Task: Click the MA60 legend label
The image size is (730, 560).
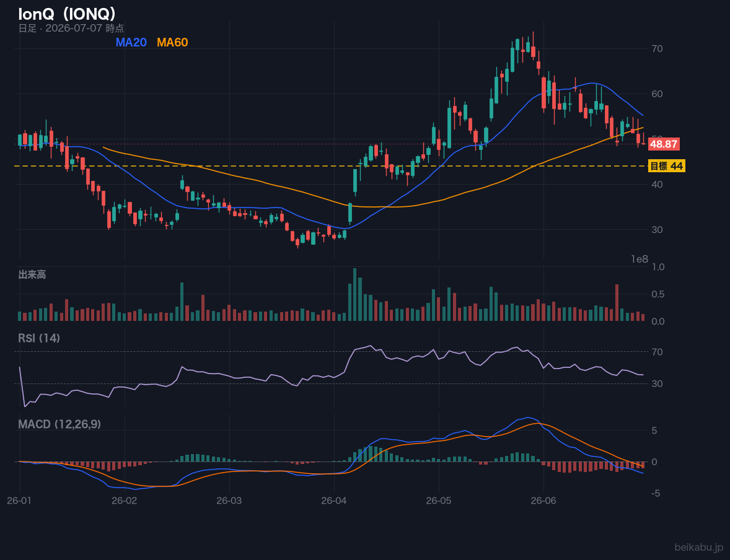Action: 172,42
